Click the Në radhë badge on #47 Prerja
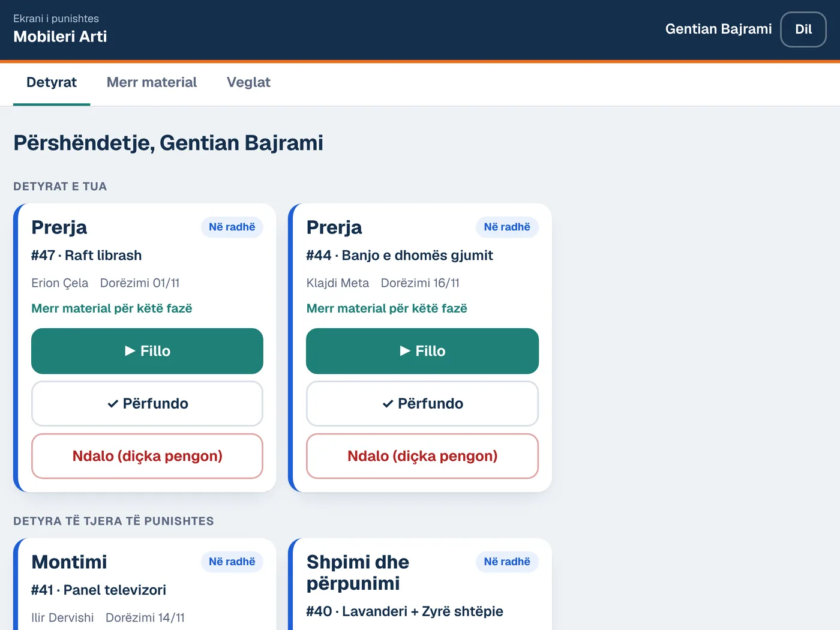840x630 pixels. point(232,227)
